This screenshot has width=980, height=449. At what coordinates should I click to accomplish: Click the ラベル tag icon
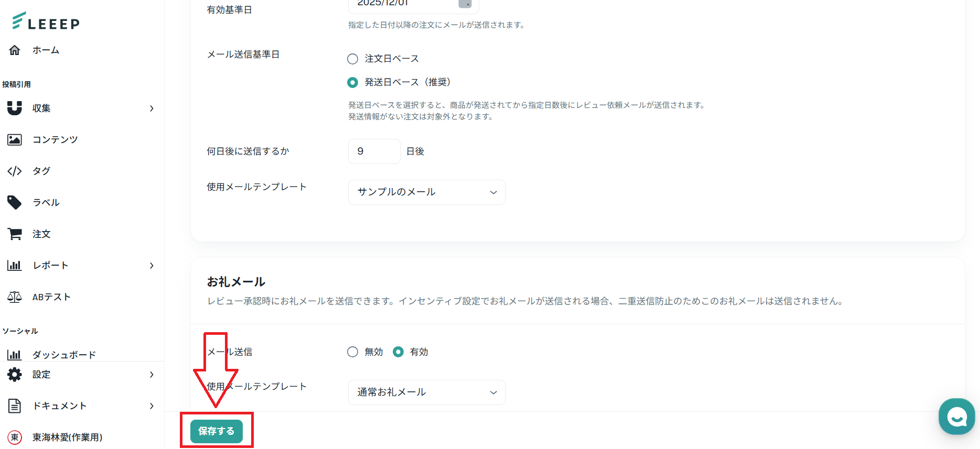point(15,203)
